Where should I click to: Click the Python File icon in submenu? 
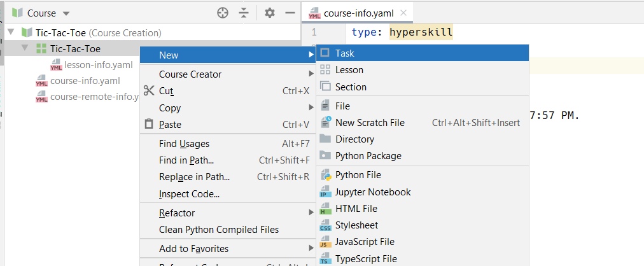325,175
